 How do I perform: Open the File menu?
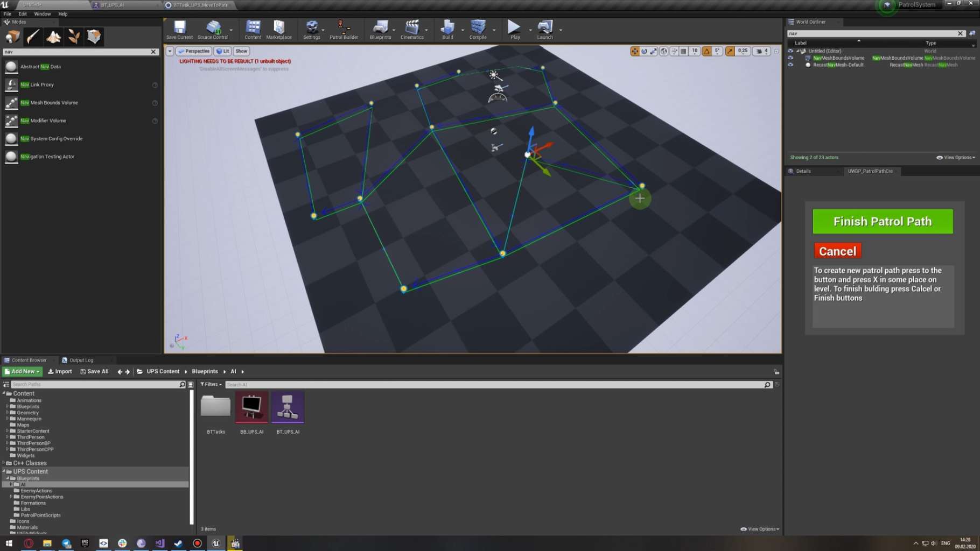tap(8, 14)
